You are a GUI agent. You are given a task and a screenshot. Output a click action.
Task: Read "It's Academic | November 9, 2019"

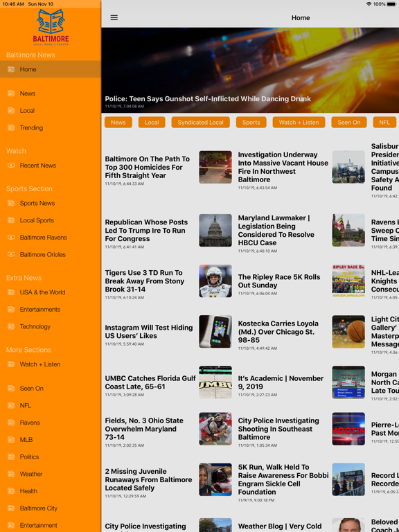coord(281,382)
